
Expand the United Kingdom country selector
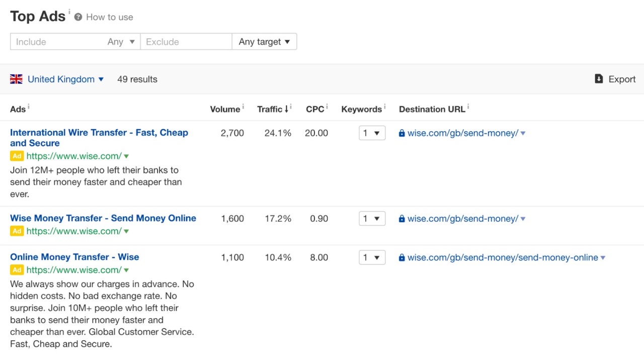click(65, 79)
